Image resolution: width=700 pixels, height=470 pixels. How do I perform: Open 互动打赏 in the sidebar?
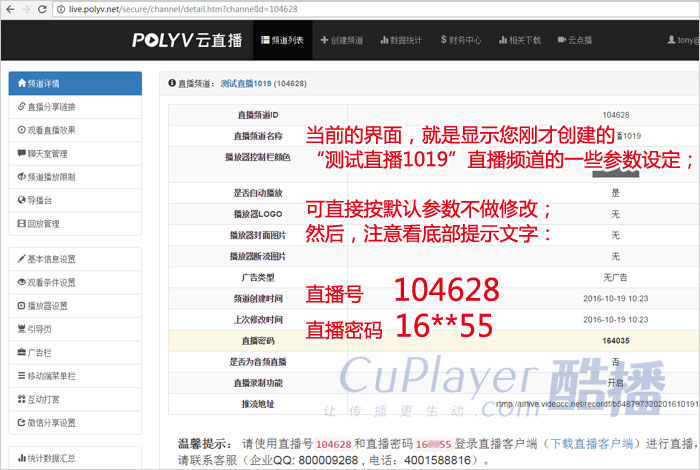pyautogui.click(x=75, y=399)
